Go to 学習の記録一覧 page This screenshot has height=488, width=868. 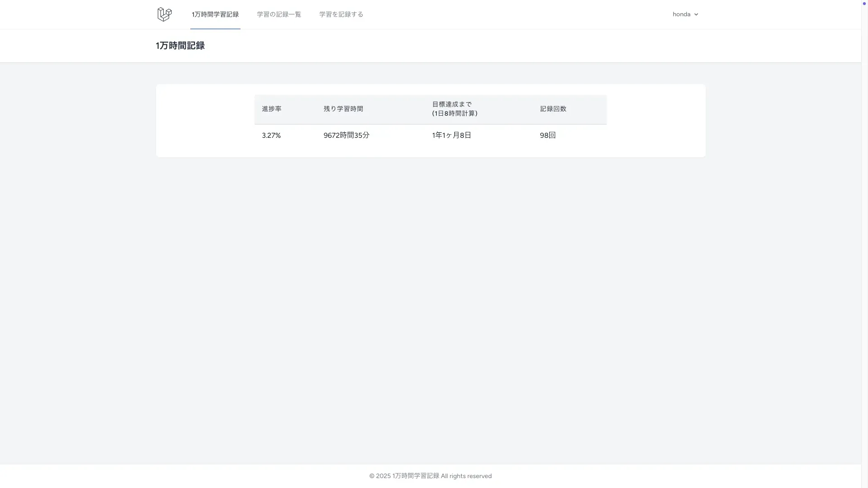pos(279,14)
